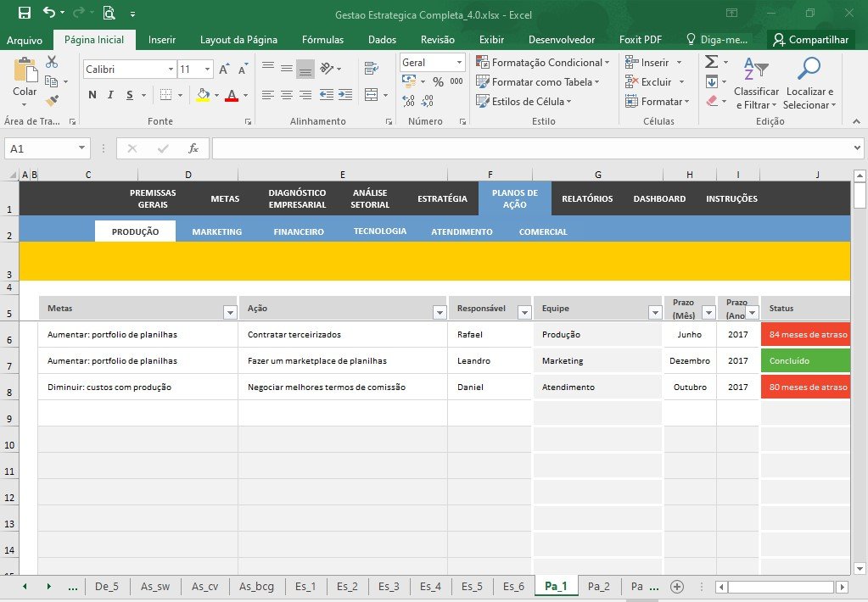Viewport: 868px width, 602px height.
Task: Open the Name Box A1 dropdown
Action: pyautogui.click(x=81, y=148)
